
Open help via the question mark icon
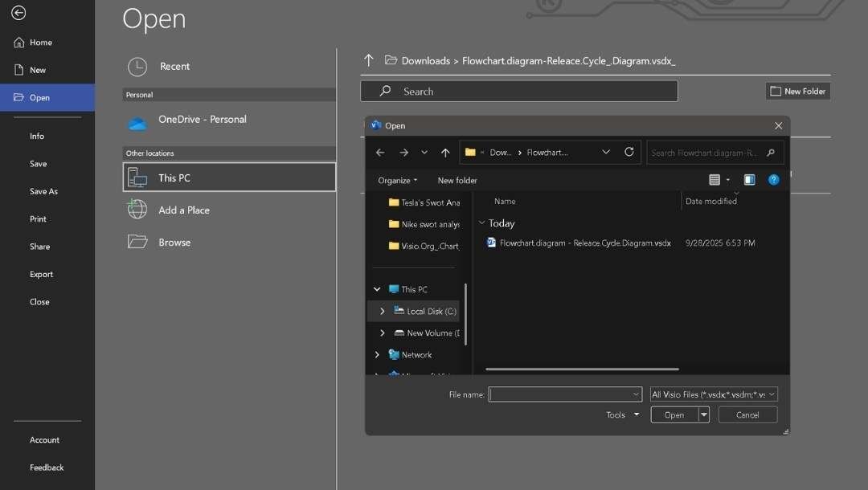point(773,180)
